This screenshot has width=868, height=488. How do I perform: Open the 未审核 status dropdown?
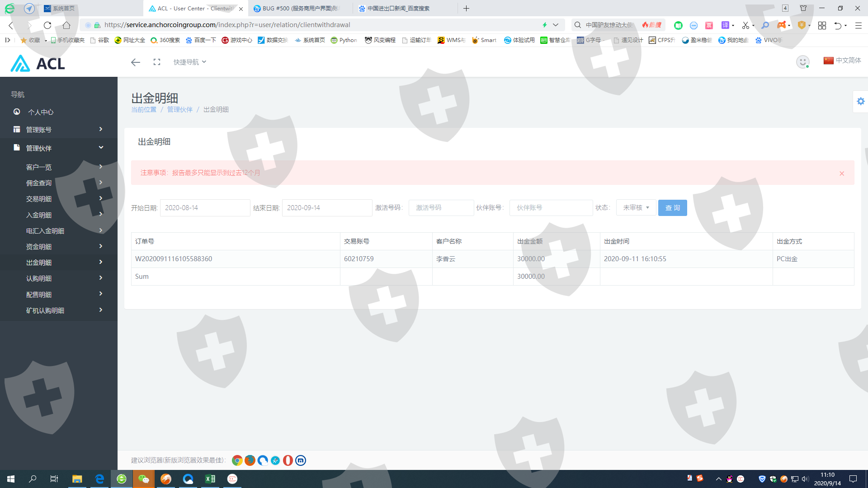pyautogui.click(x=636, y=208)
